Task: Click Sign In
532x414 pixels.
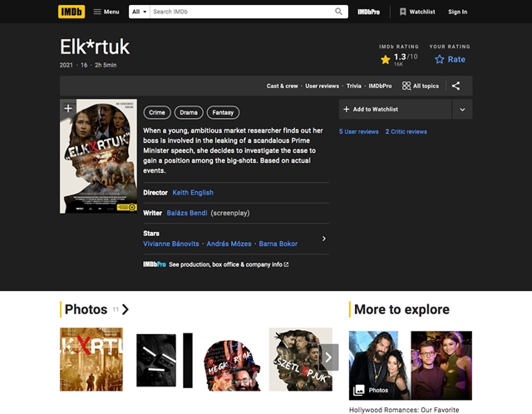Action: click(457, 12)
